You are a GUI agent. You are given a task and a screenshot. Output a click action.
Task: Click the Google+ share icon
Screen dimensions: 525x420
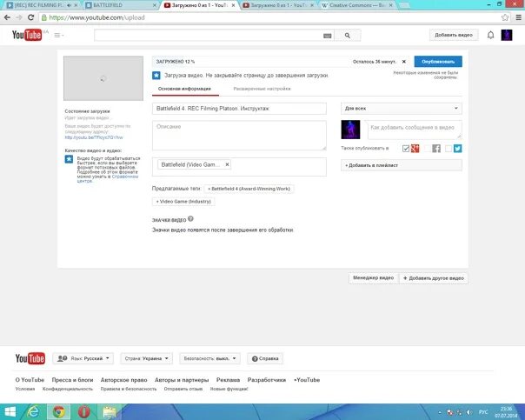coord(415,149)
